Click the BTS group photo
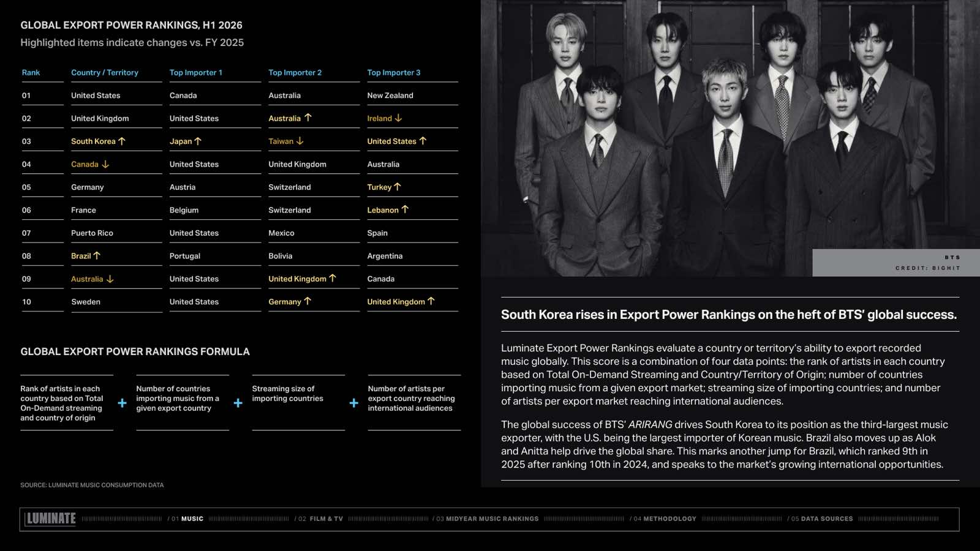The height and width of the screenshot is (551, 980). coord(730,138)
